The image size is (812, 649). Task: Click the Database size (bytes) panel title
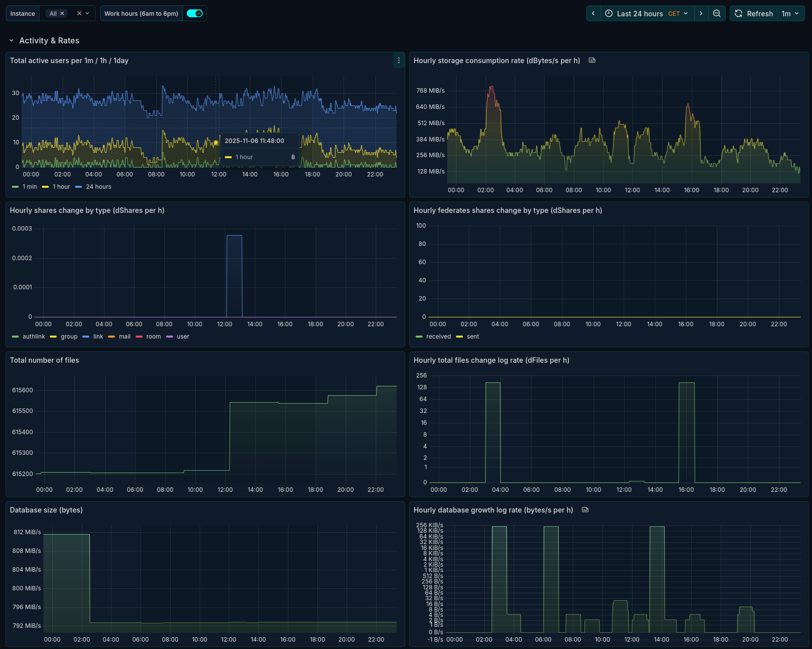pos(46,510)
